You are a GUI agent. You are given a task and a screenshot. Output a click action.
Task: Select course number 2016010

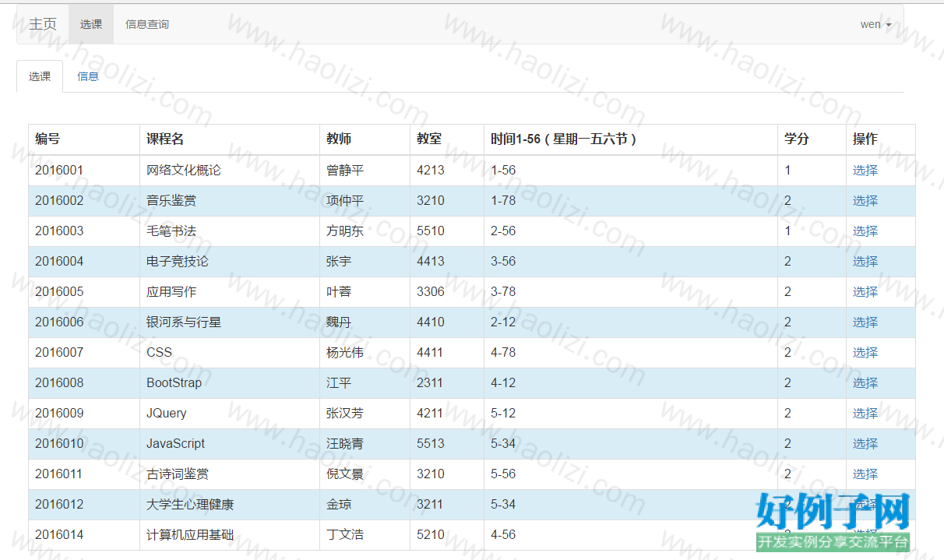coord(59,443)
